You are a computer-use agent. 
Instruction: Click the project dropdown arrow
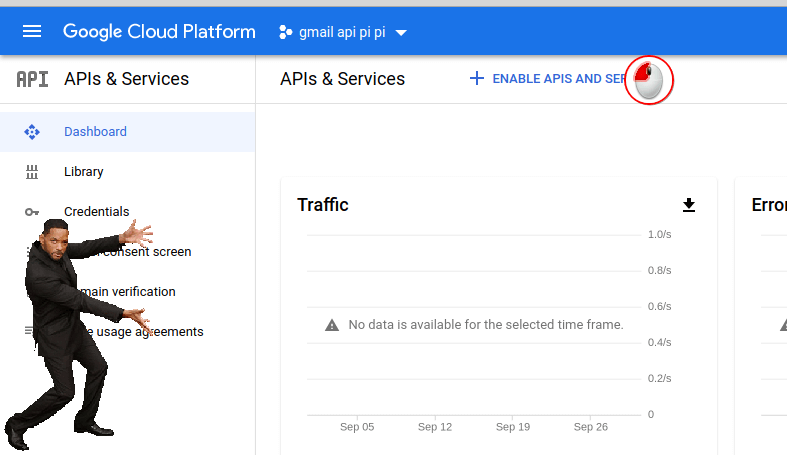click(401, 33)
